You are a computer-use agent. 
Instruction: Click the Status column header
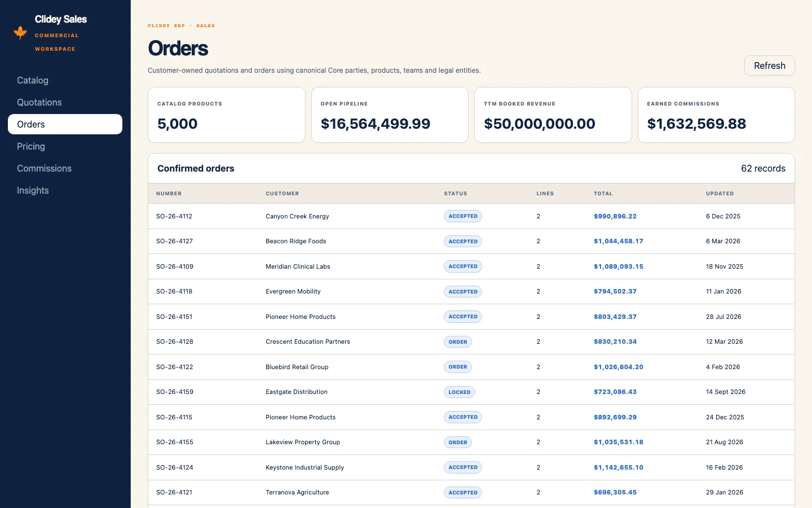coord(456,194)
